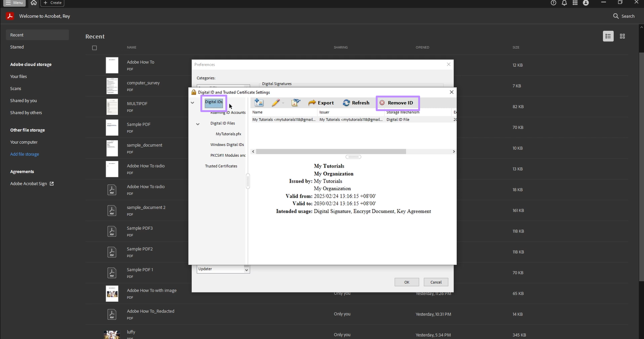Viewport: 644px width, 339px height.
Task: Click the Issuer column header
Action: (x=324, y=113)
